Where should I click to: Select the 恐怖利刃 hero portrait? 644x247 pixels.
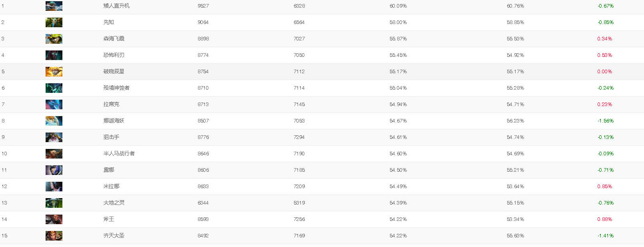54,55
